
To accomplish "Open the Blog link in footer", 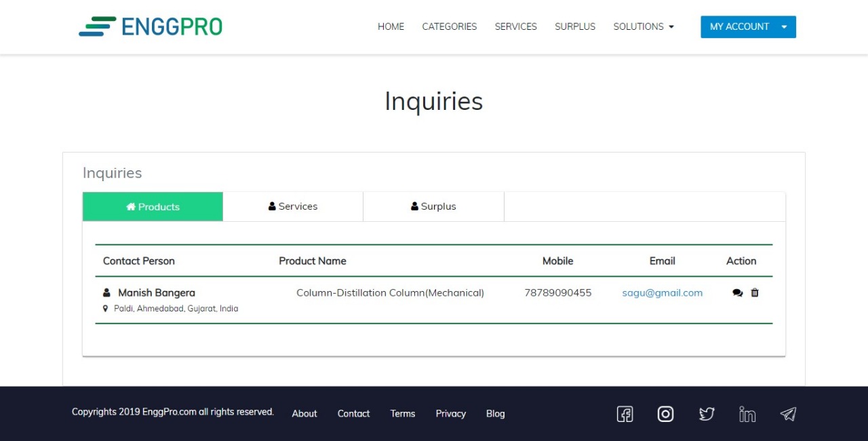I will tap(495, 414).
